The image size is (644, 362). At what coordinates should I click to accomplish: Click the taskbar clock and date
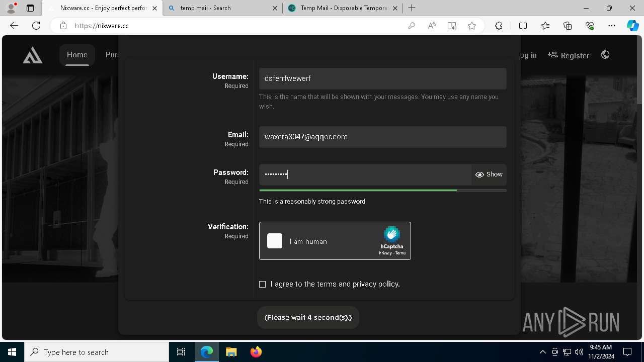pyautogui.click(x=601, y=352)
